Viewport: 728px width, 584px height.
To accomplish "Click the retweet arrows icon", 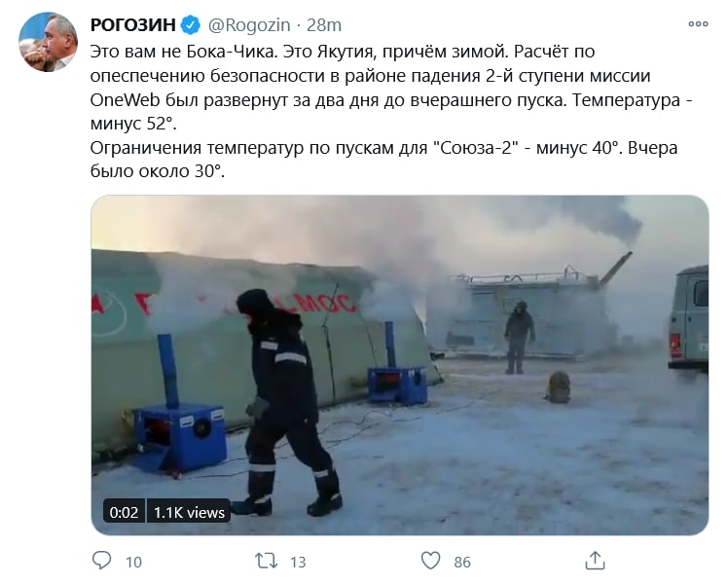I will [267, 561].
